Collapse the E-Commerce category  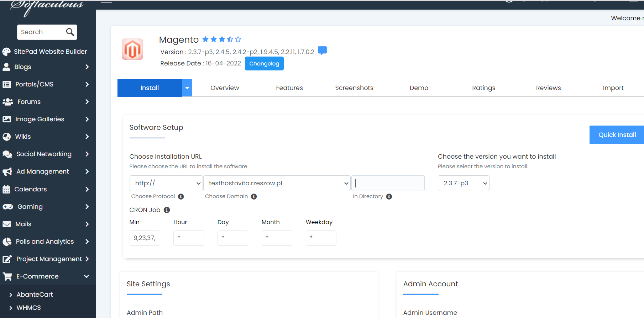click(87, 276)
